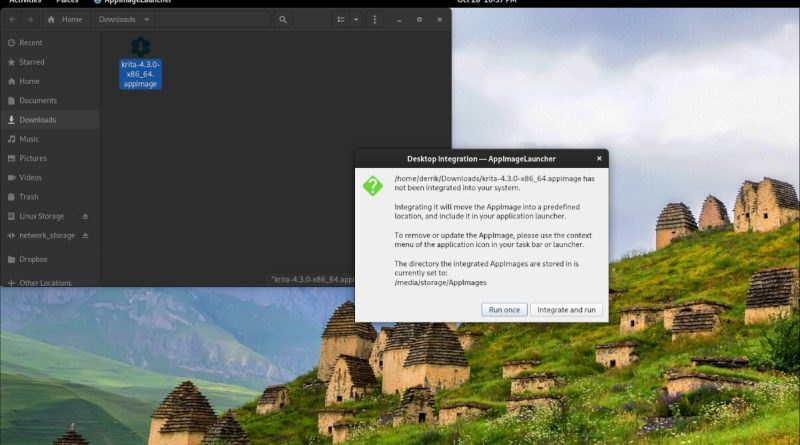Open the Activities overview
The image size is (800, 445).
point(25,2)
